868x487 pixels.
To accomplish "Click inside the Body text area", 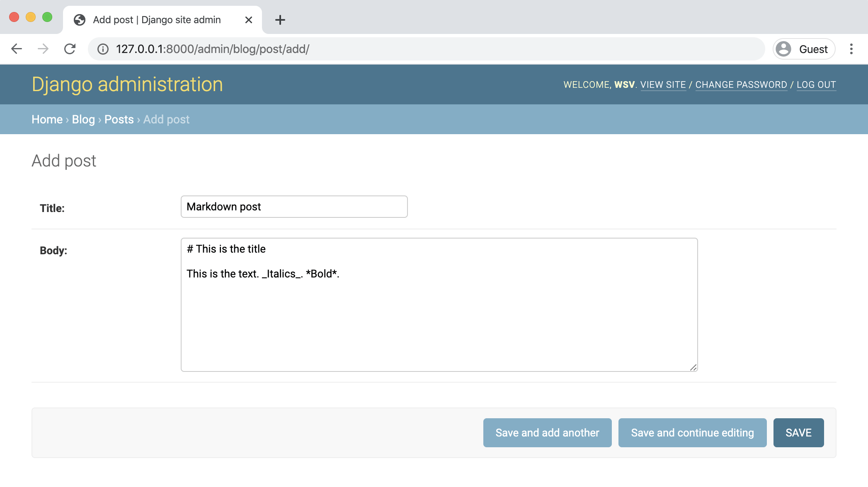I will (439, 302).
